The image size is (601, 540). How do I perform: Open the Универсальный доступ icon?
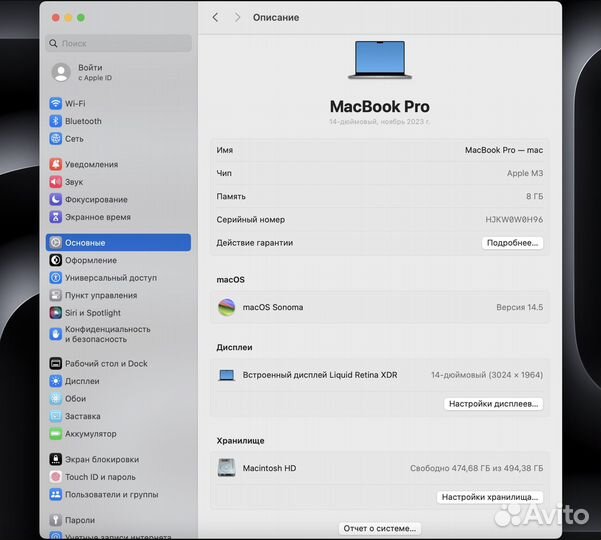[x=56, y=278]
